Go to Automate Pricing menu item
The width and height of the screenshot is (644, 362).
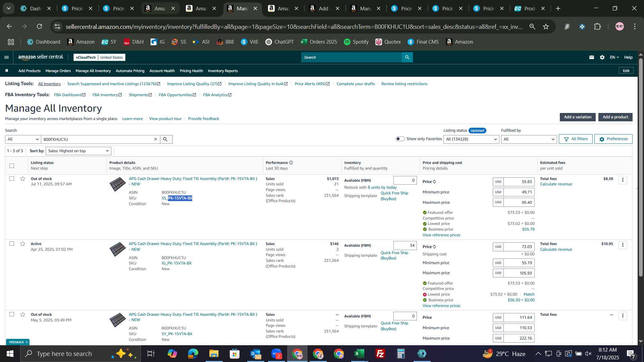130,71
